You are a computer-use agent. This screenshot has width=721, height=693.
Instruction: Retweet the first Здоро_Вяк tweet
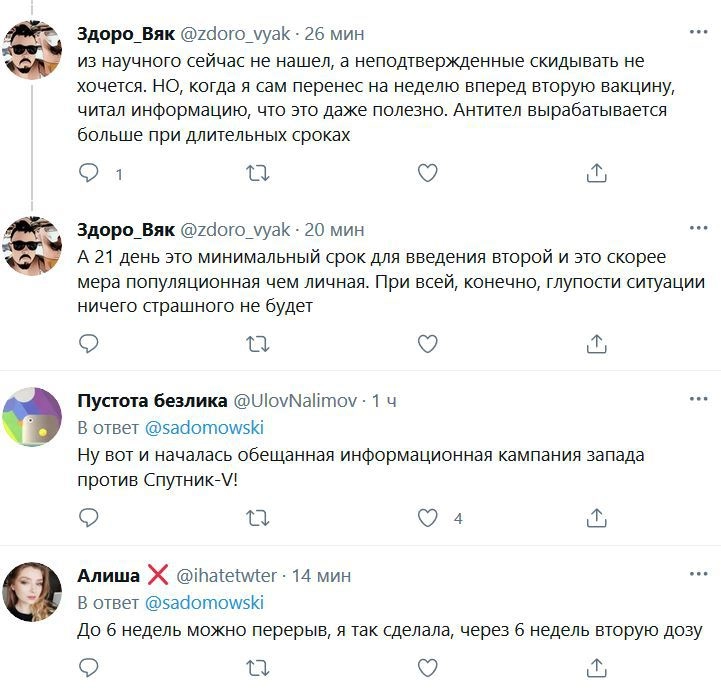(x=257, y=173)
